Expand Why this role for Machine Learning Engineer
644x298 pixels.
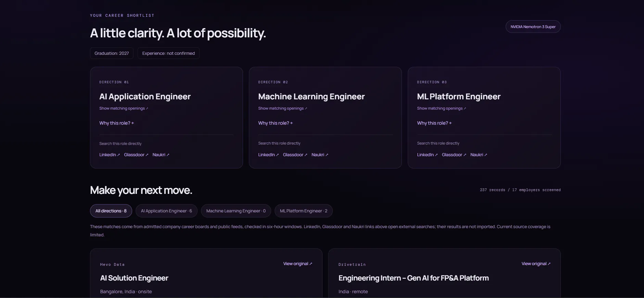point(275,123)
